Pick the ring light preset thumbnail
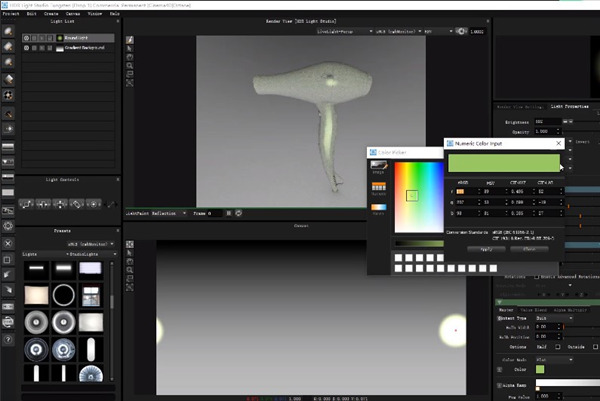Image resolution: width=600 pixels, height=401 pixels. pos(64,295)
